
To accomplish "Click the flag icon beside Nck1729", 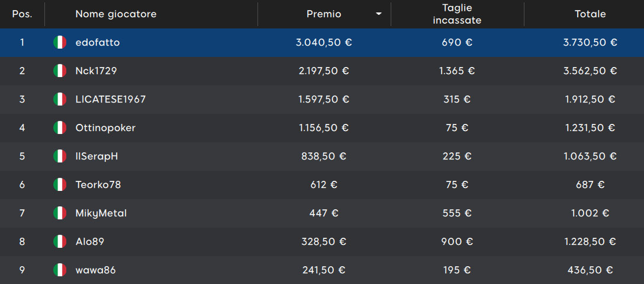I will point(60,71).
